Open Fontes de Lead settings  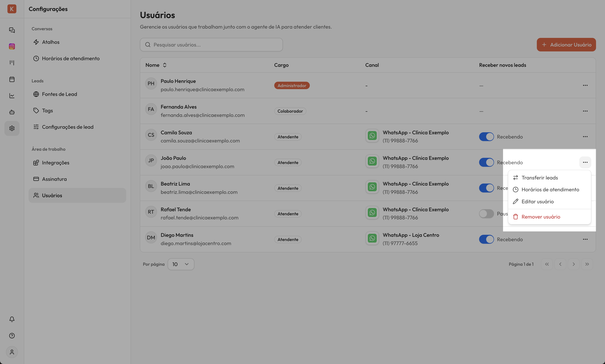coord(77,94)
